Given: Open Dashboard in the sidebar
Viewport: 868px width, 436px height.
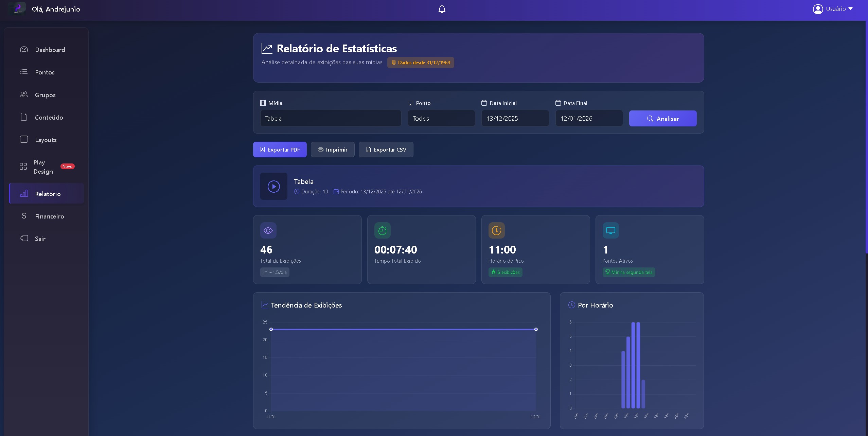Looking at the screenshot, I should click(50, 50).
